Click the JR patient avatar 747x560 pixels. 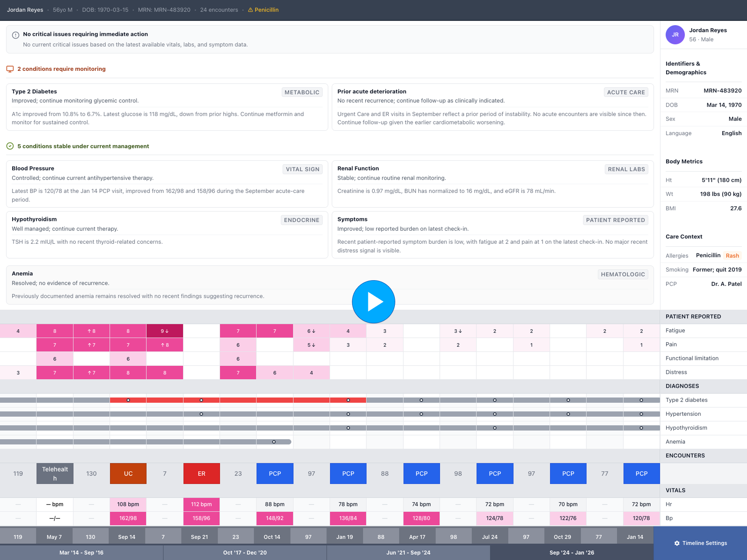click(675, 35)
